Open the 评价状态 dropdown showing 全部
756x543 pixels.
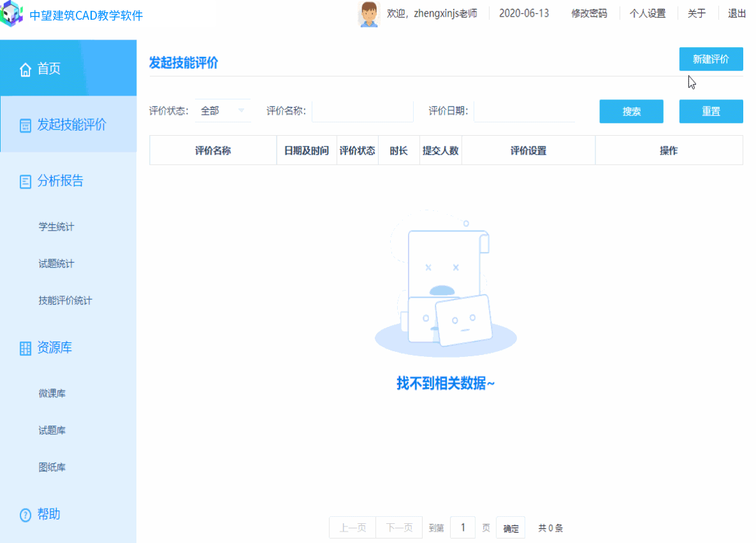[222, 111]
